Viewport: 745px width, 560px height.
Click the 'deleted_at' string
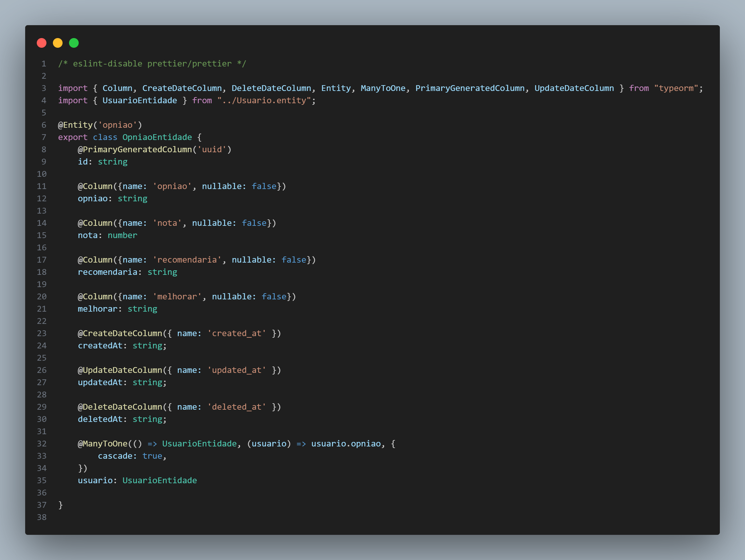click(237, 407)
